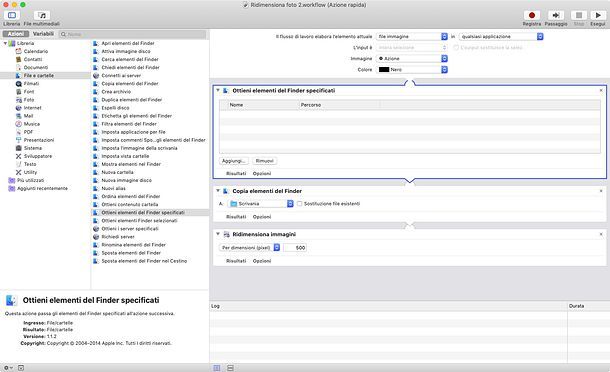The width and height of the screenshot is (610, 372).
Task: Click the library search field
Action: click(132, 34)
